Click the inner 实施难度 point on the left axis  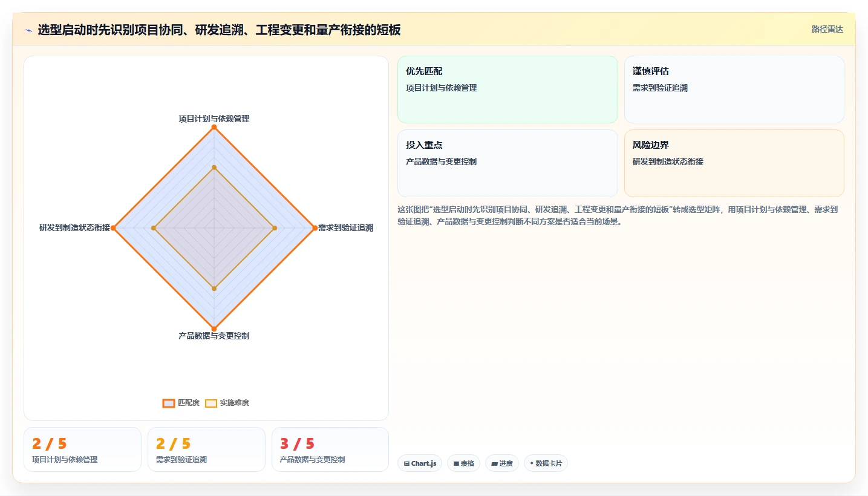(x=154, y=228)
